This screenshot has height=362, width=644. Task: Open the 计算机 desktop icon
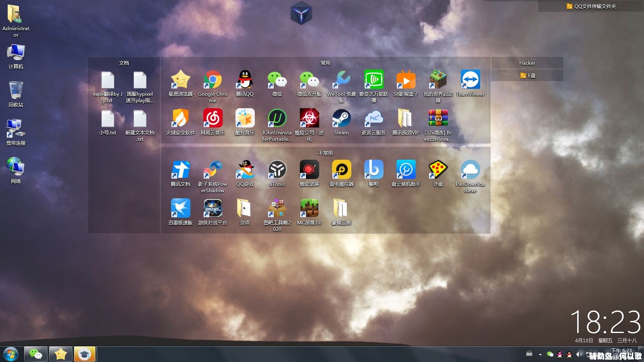click(x=16, y=56)
